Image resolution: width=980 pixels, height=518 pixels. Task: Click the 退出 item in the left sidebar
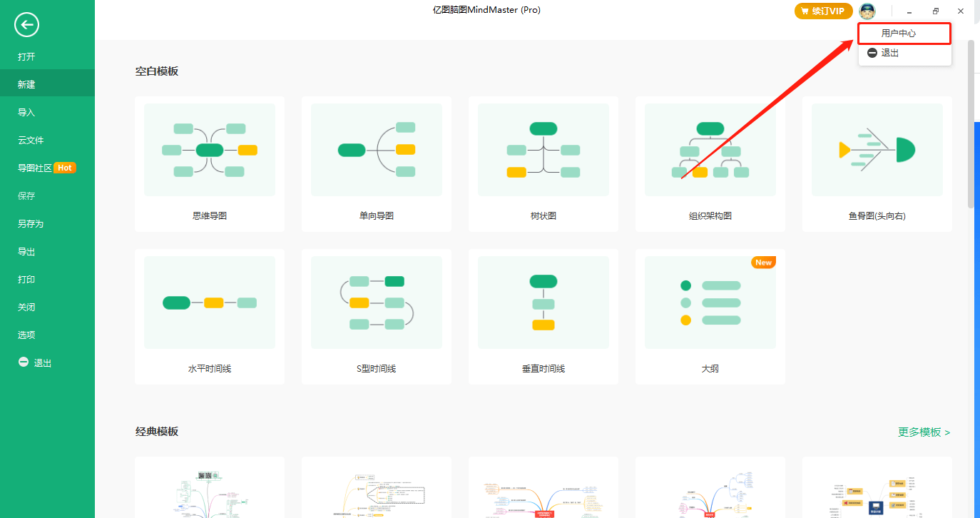[47, 362]
